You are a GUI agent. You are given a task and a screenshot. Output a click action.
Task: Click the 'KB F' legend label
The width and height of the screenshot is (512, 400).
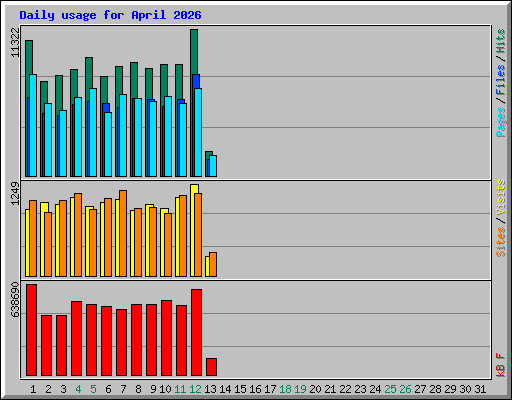pyautogui.click(x=501, y=365)
